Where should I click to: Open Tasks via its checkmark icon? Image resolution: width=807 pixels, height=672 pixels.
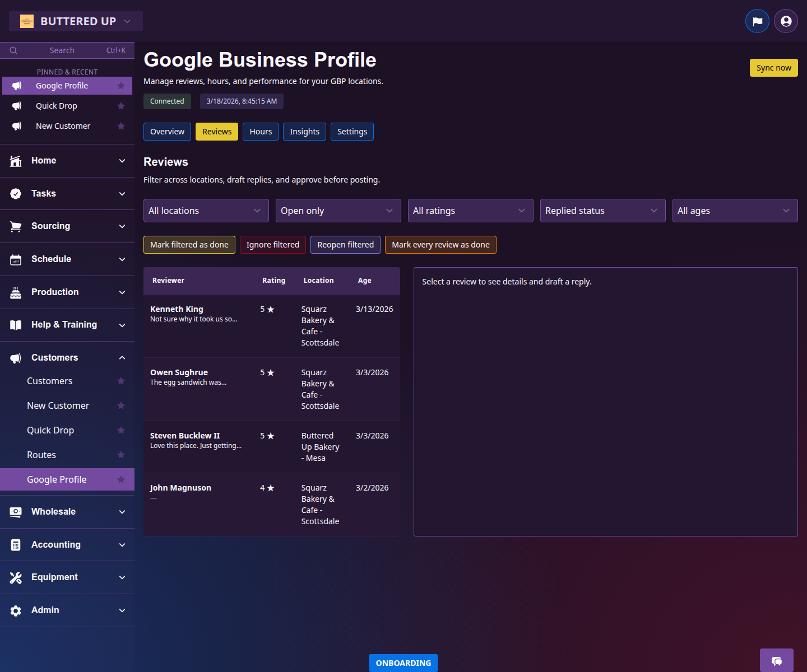tap(15, 193)
